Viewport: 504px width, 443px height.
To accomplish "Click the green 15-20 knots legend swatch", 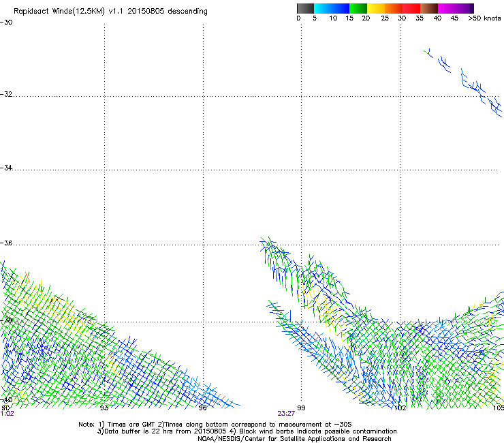I will 358,8.
